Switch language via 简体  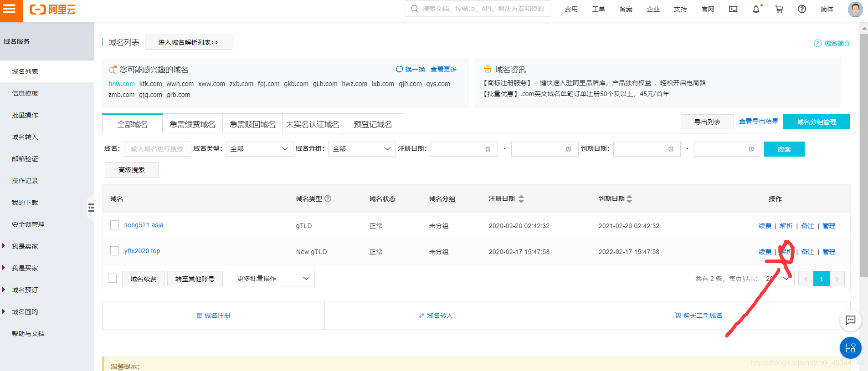(827, 9)
